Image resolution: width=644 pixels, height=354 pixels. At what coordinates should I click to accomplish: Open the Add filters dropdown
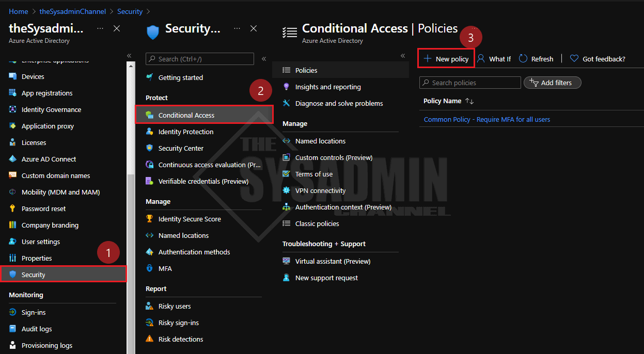[x=552, y=83]
